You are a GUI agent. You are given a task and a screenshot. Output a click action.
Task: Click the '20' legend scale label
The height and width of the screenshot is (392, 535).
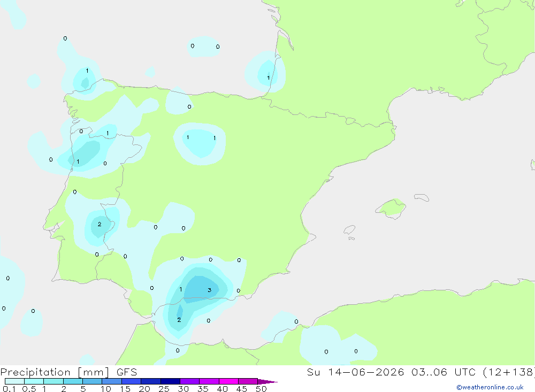click(x=144, y=389)
